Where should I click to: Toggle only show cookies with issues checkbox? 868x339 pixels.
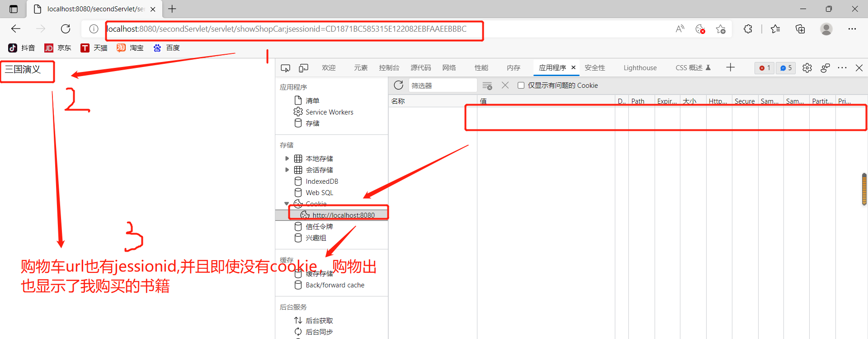point(521,86)
